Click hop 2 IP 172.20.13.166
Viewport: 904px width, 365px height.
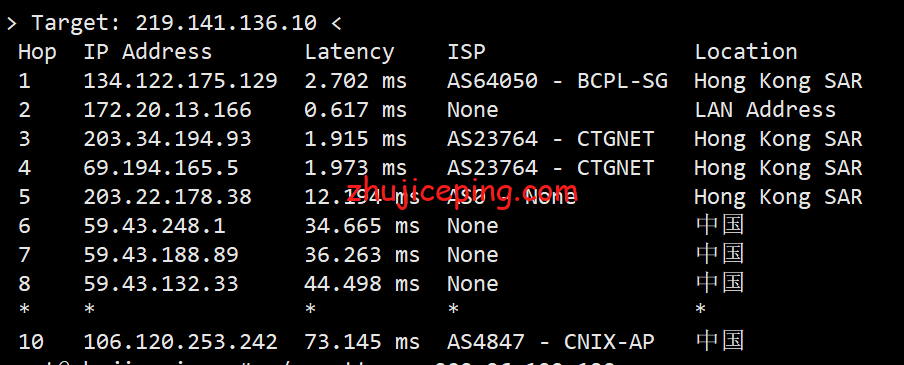pos(167,110)
